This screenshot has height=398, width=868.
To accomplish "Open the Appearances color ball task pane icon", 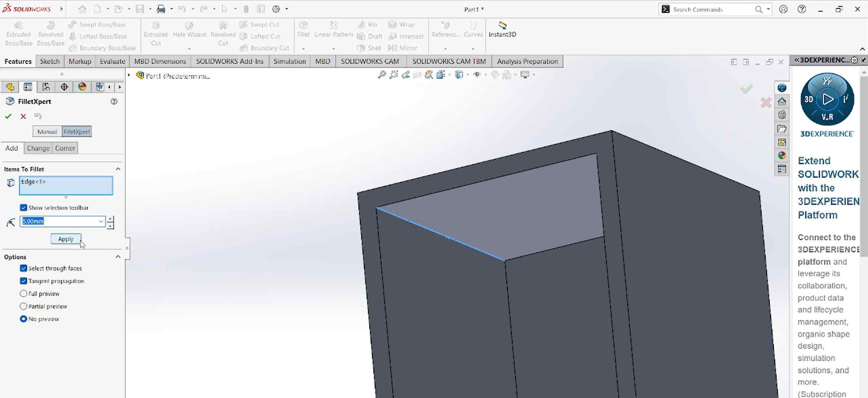I will [782, 156].
